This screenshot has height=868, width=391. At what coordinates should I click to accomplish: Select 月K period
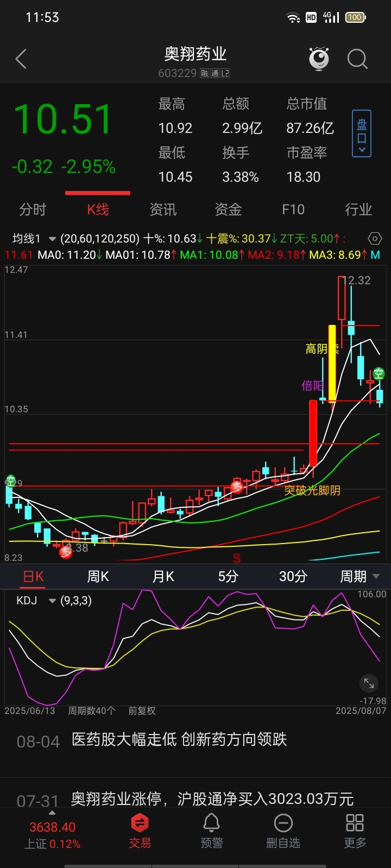[163, 576]
